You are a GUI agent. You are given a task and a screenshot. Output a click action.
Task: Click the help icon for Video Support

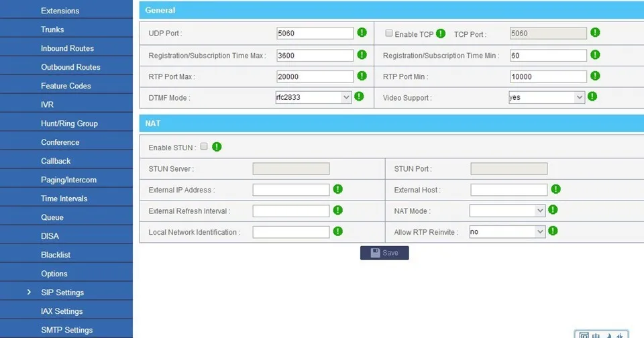point(592,97)
